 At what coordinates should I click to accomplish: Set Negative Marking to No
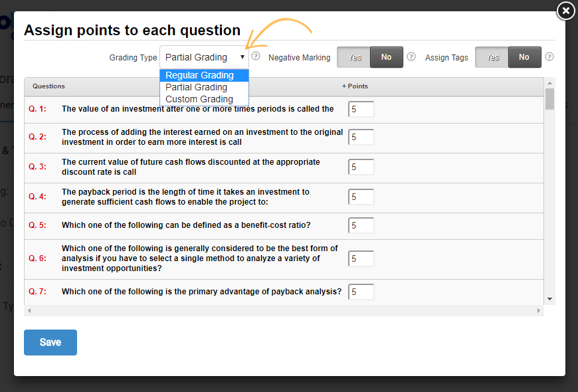click(386, 57)
